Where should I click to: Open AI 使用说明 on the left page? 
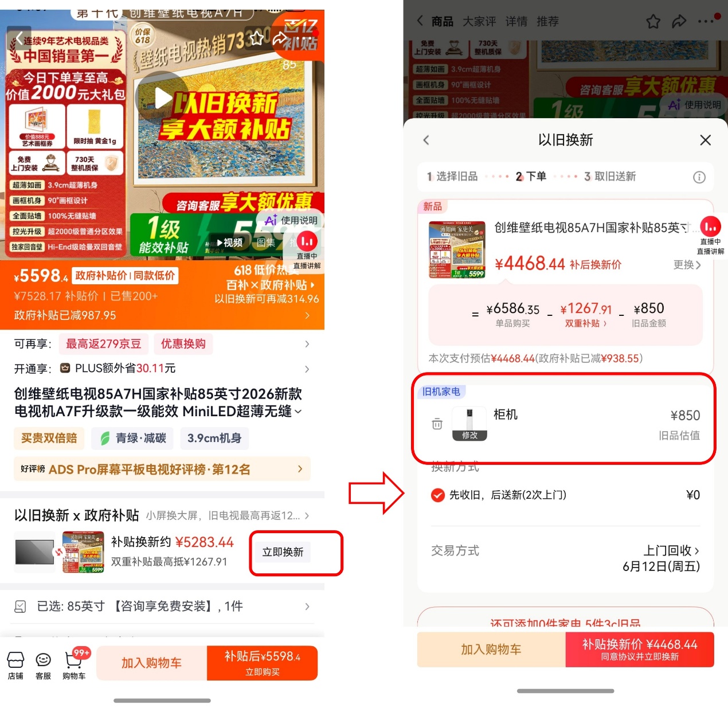coord(291,221)
